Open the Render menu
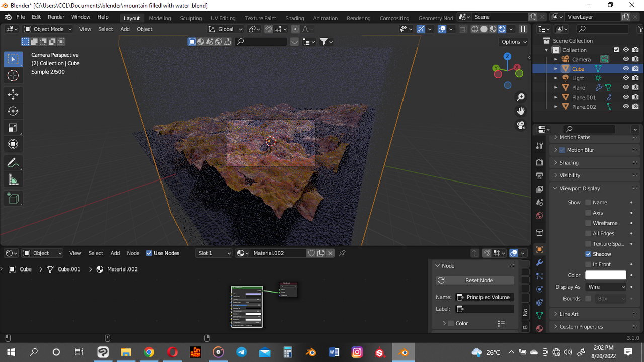Screen dimensions: 644x362 click(56, 17)
